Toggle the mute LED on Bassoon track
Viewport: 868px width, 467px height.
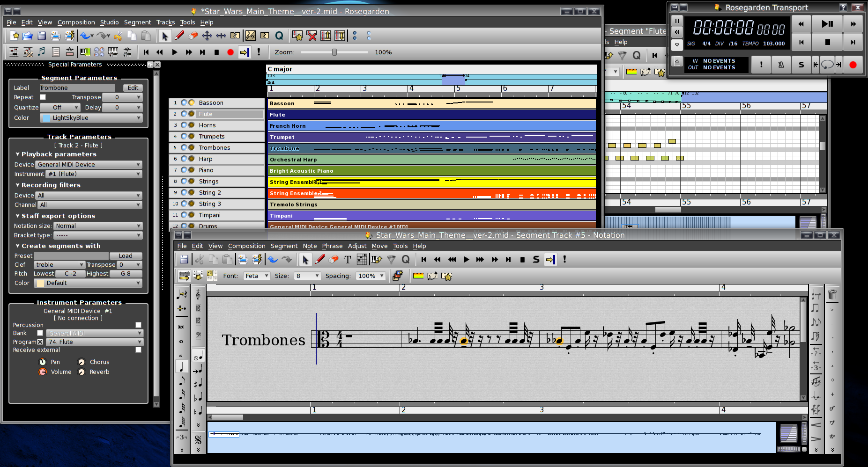(x=184, y=103)
